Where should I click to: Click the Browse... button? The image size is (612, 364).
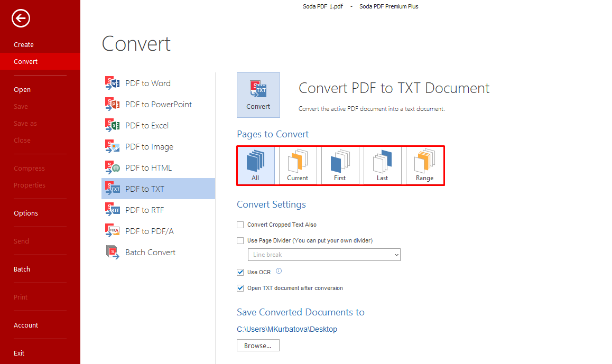point(258,346)
